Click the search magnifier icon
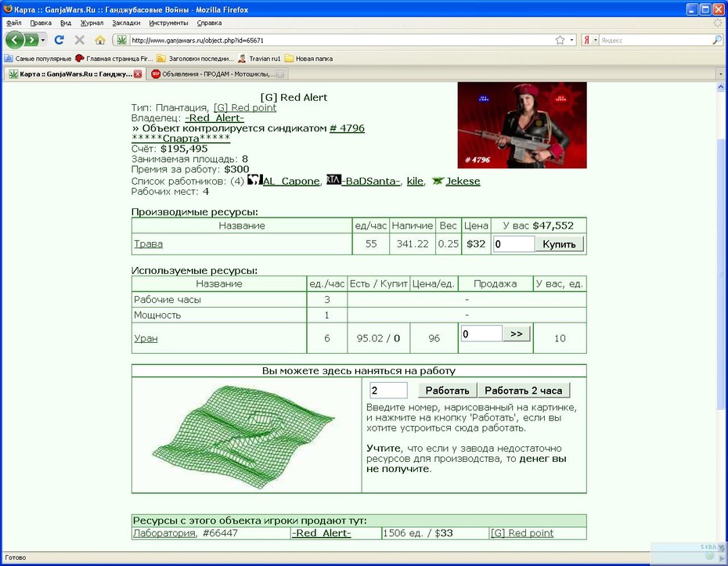The width and height of the screenshot is (728, 566). tap(716, 41)
